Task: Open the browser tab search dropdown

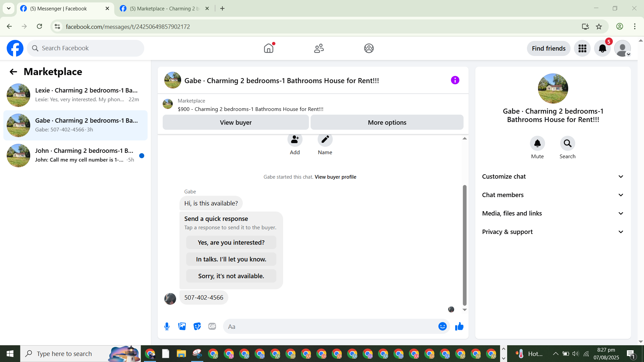Action: [x=9, y=8]
